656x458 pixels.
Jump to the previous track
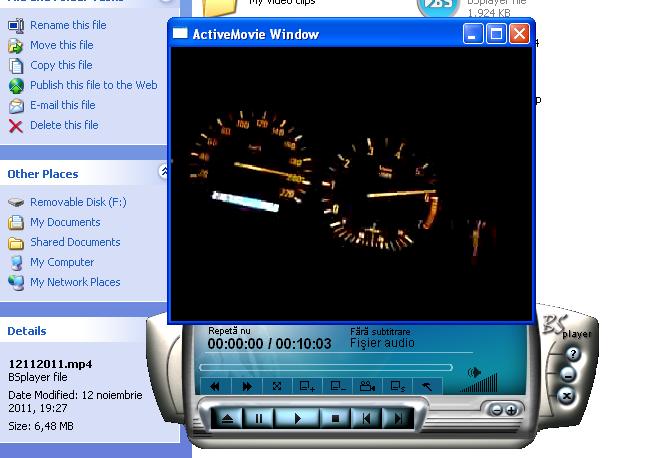[366, 418]
